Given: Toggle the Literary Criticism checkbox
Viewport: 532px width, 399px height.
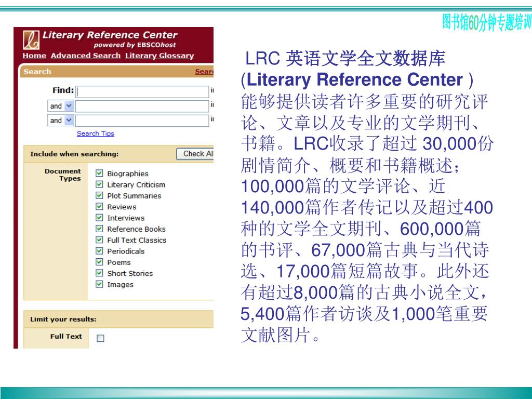Looking at the screenshot, I should point(99,184).
